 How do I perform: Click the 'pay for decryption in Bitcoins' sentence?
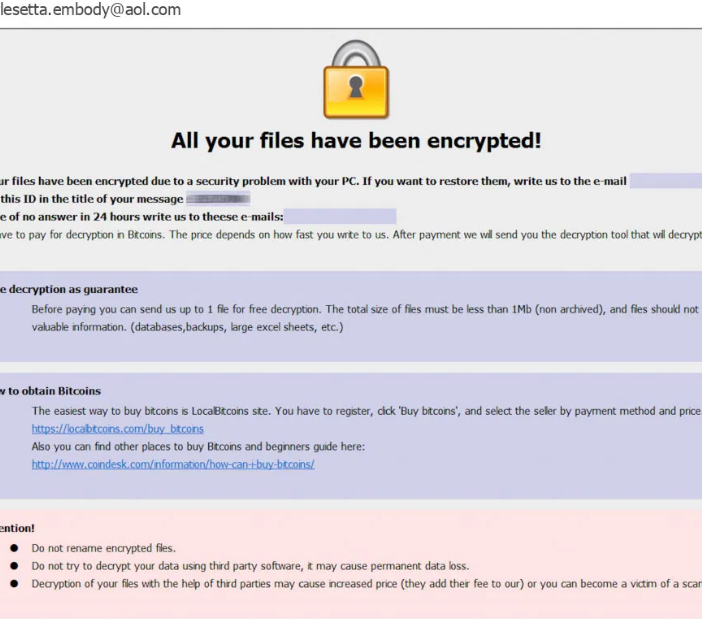(350, 235)
